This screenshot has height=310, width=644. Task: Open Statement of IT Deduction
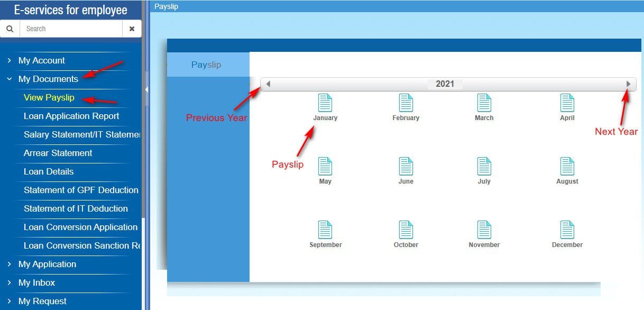coord(76,209)
